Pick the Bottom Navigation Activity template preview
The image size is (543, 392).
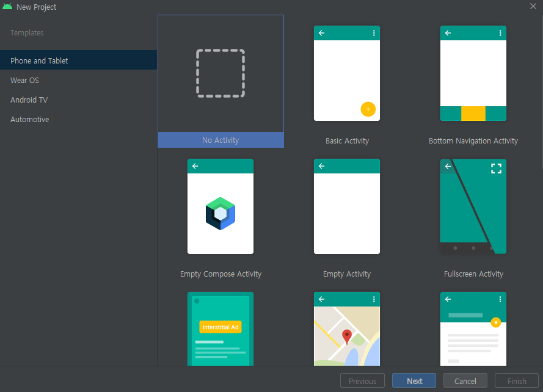pyautogui.click(x=473, y=73)
